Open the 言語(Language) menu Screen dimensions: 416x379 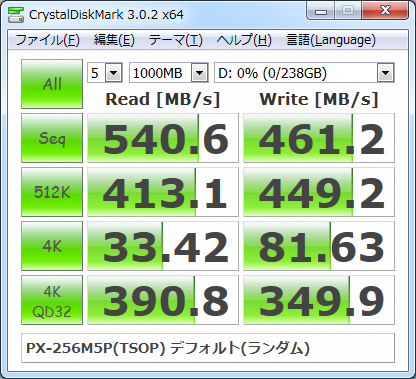pyautogui.click(x=331, y=40)
